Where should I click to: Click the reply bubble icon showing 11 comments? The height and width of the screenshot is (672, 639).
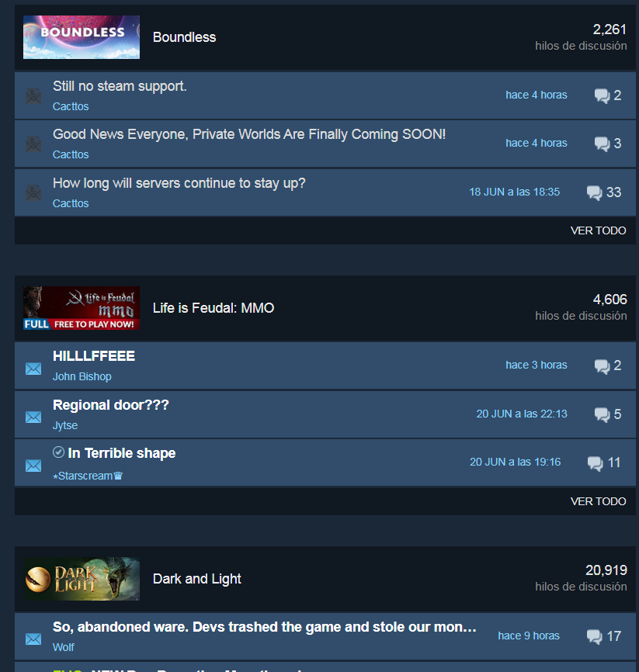pyautogui.click(x=596, y=463)
